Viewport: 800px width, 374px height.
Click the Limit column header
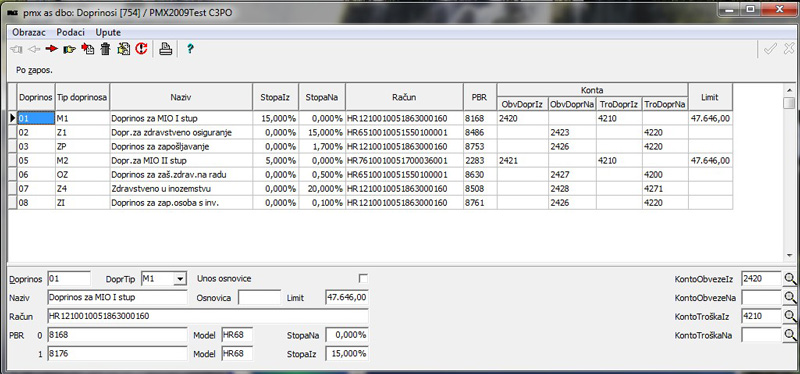coord(710,97)
